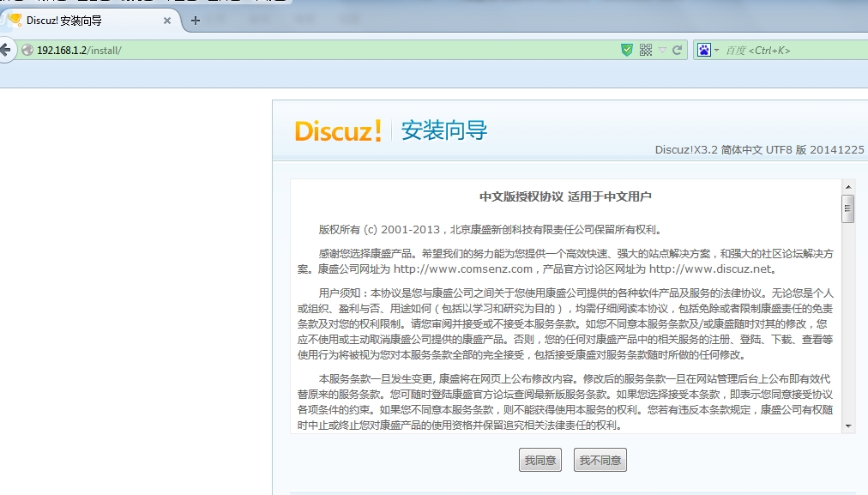The width and height of the screenshot is (868, 495).
Task: Click the 我不同意 disagree button
Action: coord(600,460)
